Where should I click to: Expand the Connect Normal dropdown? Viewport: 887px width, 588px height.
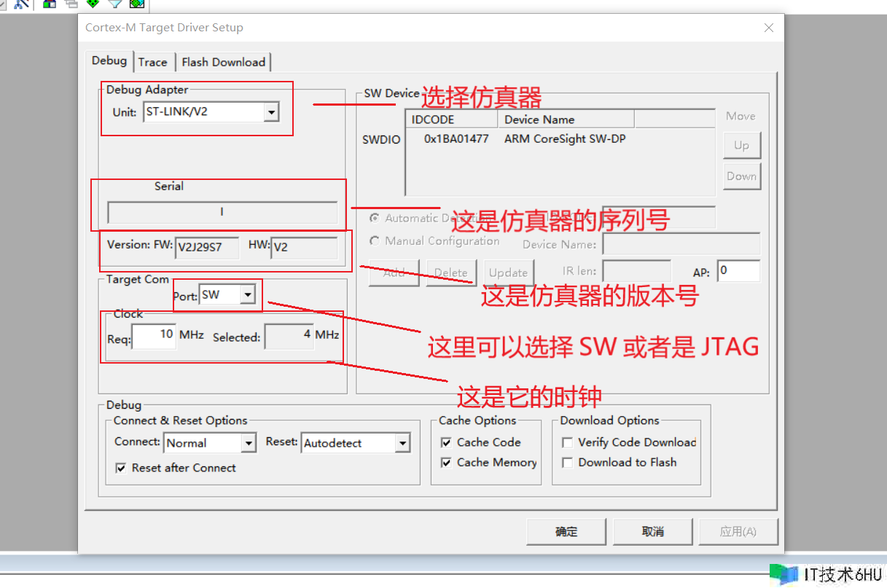click(249, 443)
